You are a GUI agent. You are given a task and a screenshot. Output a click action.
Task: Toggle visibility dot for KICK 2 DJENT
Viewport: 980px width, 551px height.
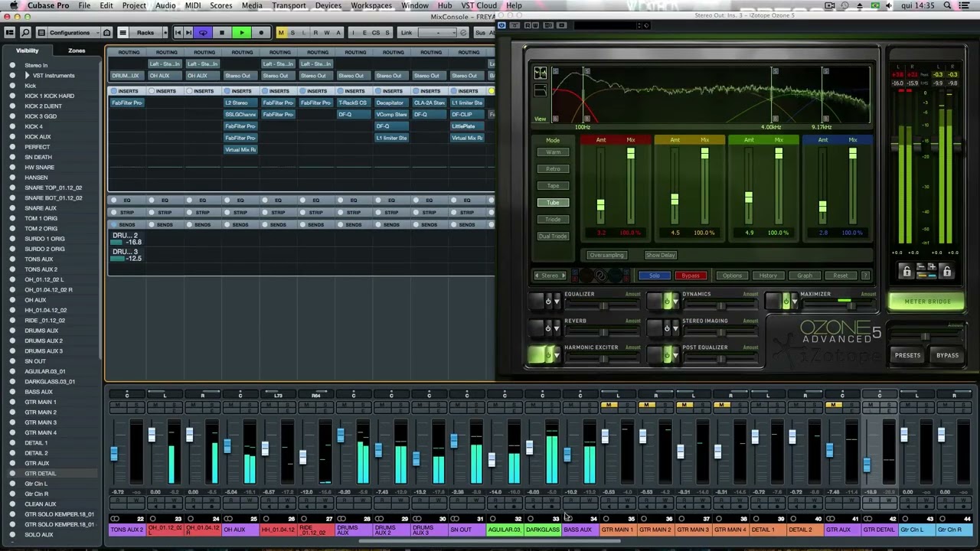[12, 106]
